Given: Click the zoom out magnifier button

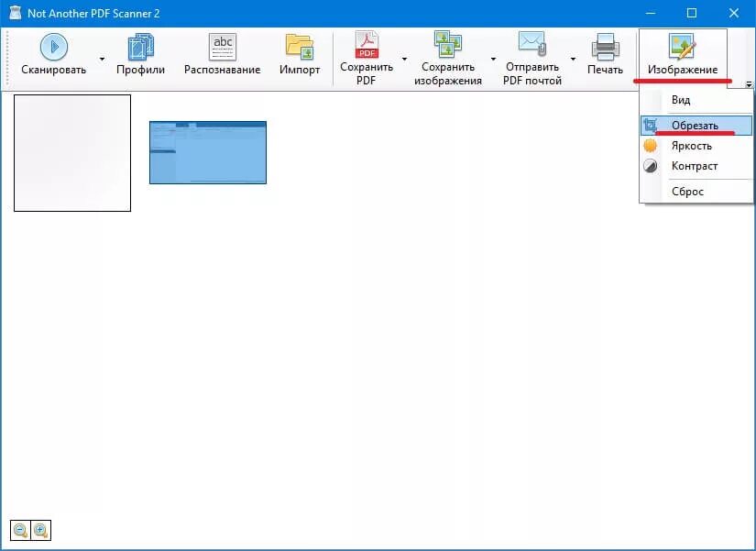Looking at the screenshot, I should (20, 530).
